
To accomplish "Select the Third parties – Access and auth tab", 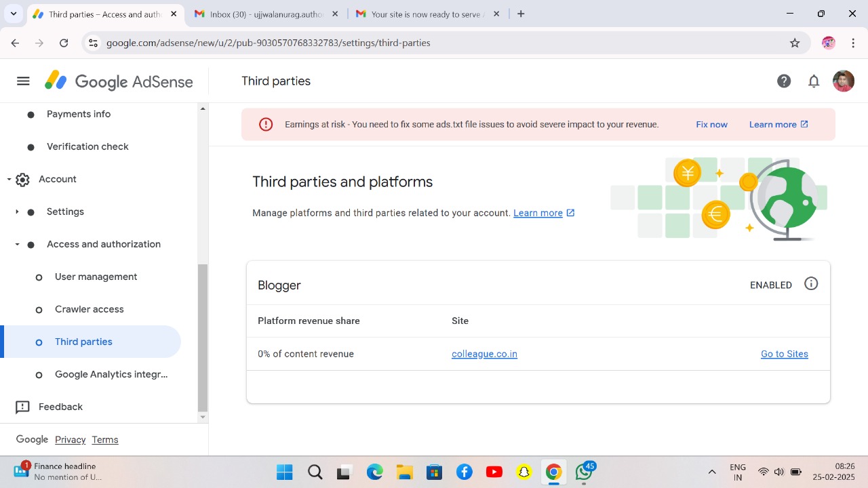I will (105, 14).
